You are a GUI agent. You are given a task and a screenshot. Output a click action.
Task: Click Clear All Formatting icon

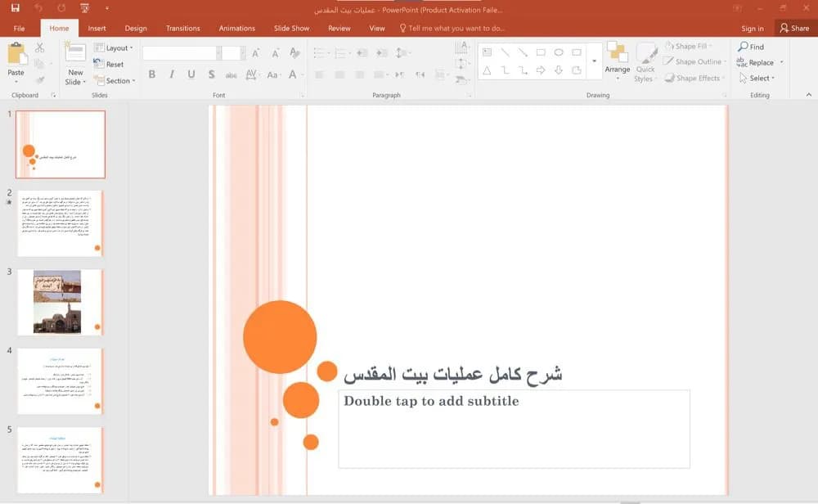click(x=294, y=52)
